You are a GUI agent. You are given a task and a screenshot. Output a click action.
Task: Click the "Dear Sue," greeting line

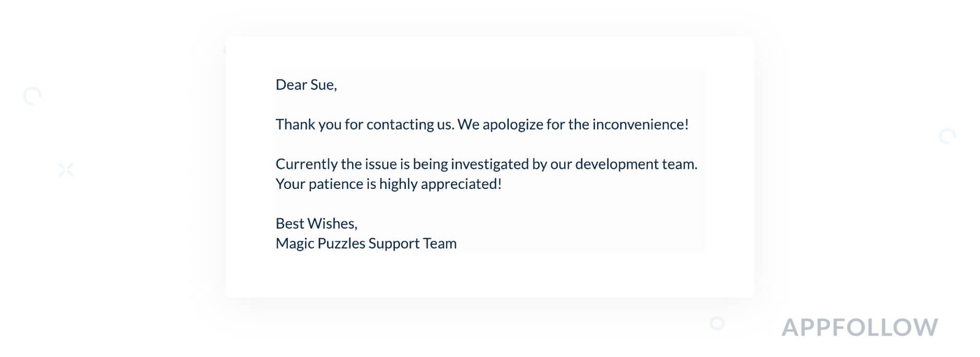[306, 85]
